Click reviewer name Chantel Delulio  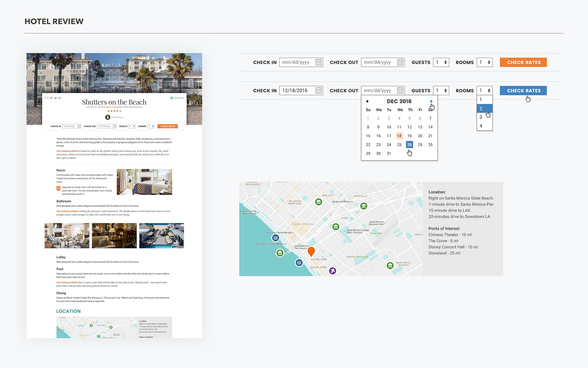117,117
